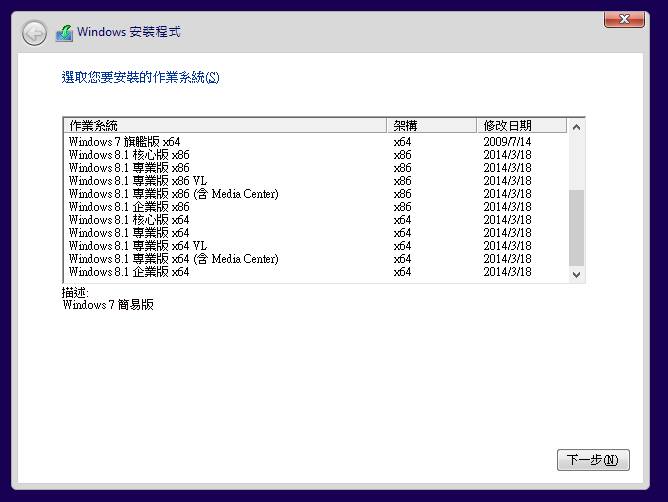Click the heading 選取您要安裝的作業系統(S)

(x=141, y=78)
